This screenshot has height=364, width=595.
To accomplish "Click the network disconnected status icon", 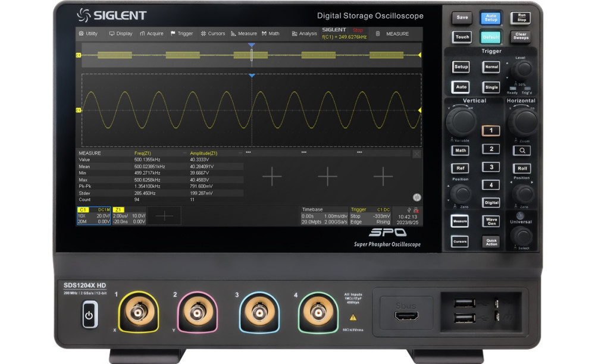I will [416, 210].
